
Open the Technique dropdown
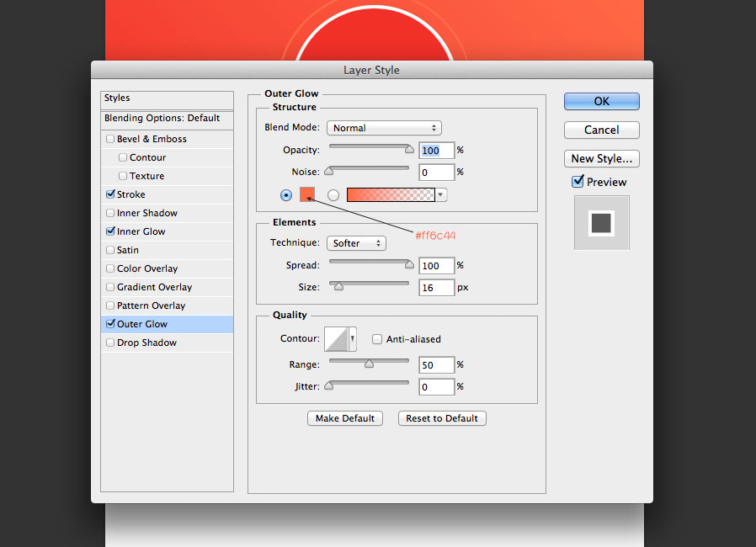pyautogui.click(x=356, y=242)
